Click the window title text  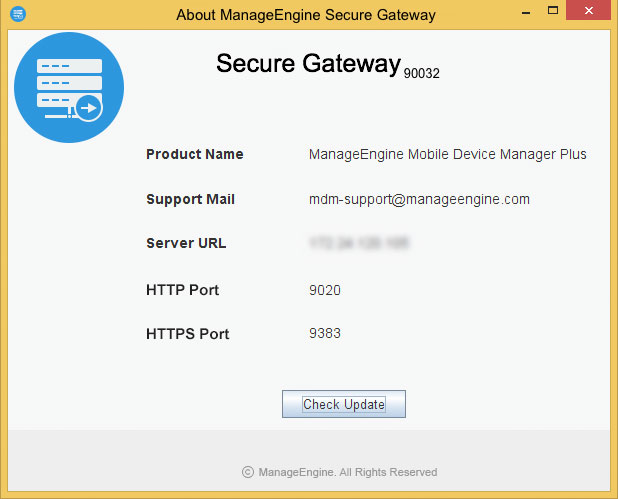point(306,15)
